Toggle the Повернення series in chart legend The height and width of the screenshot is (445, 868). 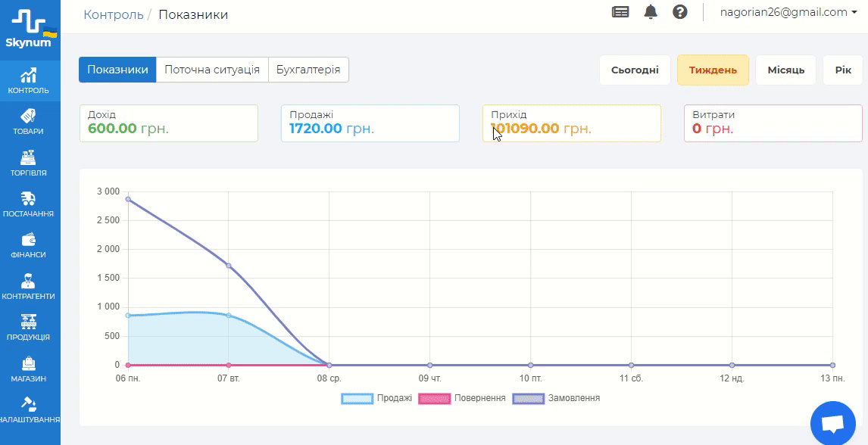(462, 398)
